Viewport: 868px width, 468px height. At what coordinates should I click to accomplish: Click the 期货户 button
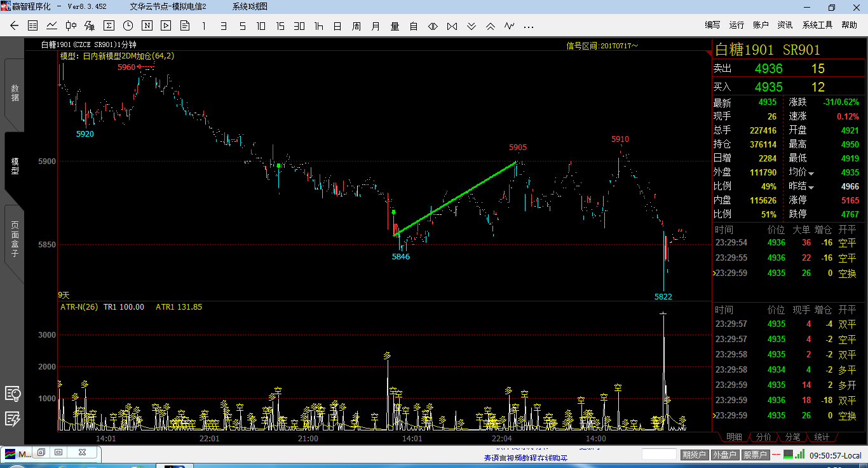(x=694, y=455)
